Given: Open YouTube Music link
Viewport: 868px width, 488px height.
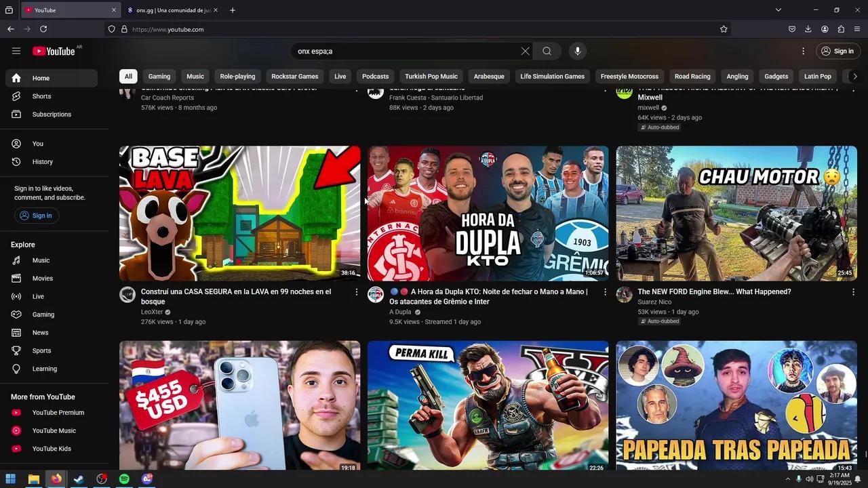Looking at the screenshot, I should coord(52,430).
